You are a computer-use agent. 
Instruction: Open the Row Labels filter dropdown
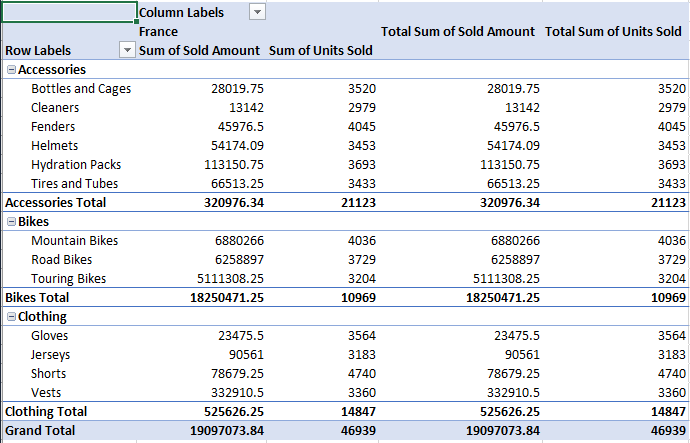[127, 50]
